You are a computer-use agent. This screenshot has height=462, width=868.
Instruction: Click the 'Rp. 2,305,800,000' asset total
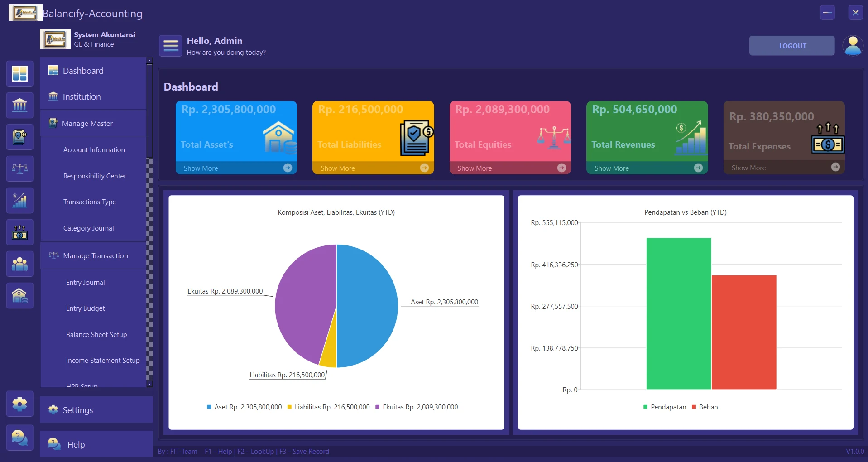[x=229, y=110]
